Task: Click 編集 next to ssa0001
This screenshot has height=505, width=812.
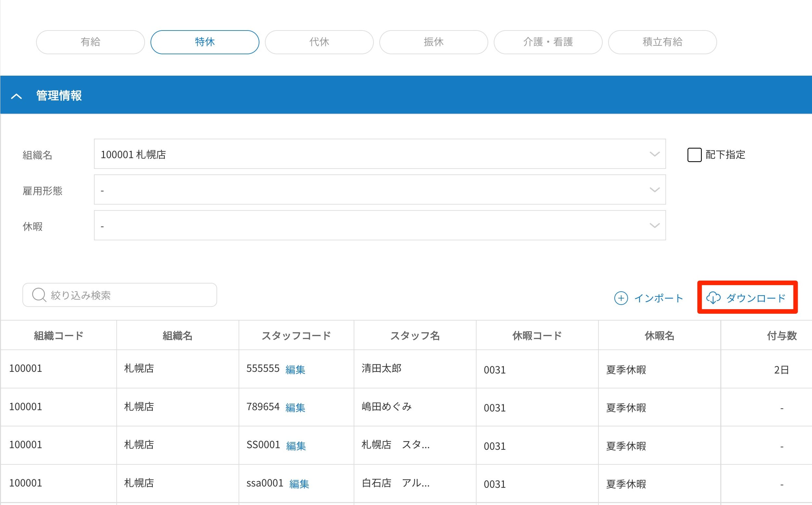Action: point(299,484)
